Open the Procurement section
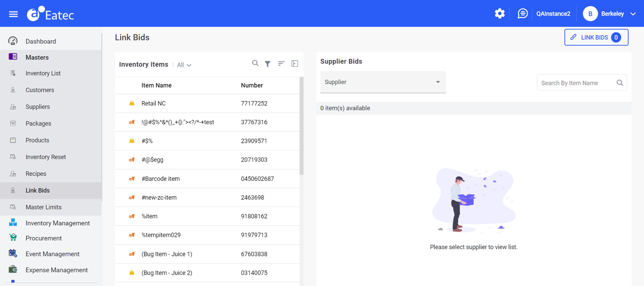 43,238
